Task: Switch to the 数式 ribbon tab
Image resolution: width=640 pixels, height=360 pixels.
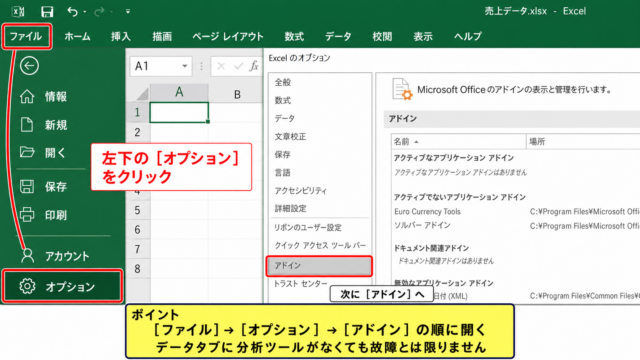Action: tap(294, 36)
